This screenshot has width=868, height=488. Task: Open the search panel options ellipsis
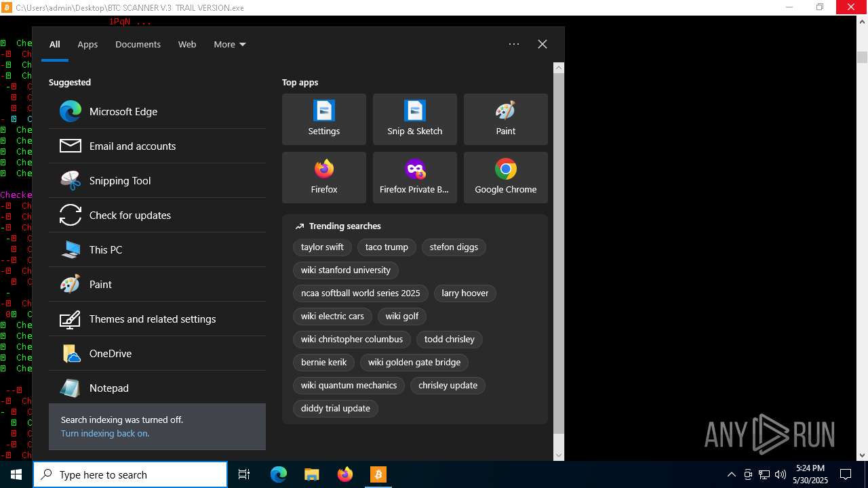tap(514, 44)
